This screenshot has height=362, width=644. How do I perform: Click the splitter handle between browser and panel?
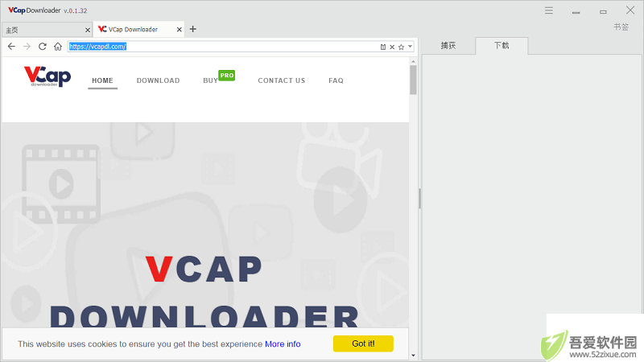[419, 199]
